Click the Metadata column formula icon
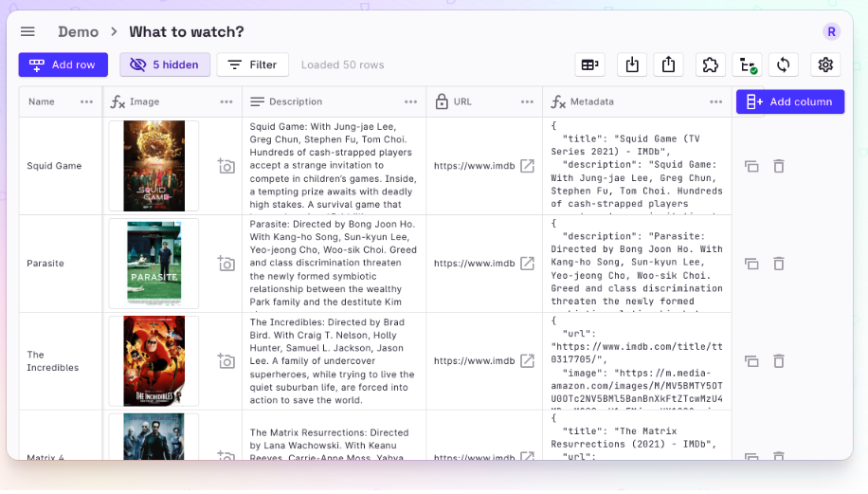Viewport: 868px width, 494px height. click(558, 101)
